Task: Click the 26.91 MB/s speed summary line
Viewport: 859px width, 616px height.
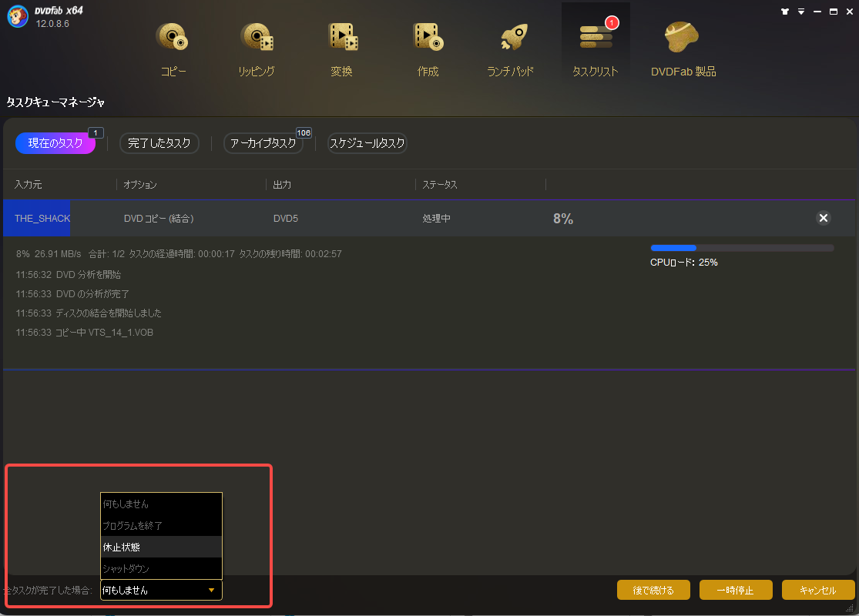Action: click(179, 254)
